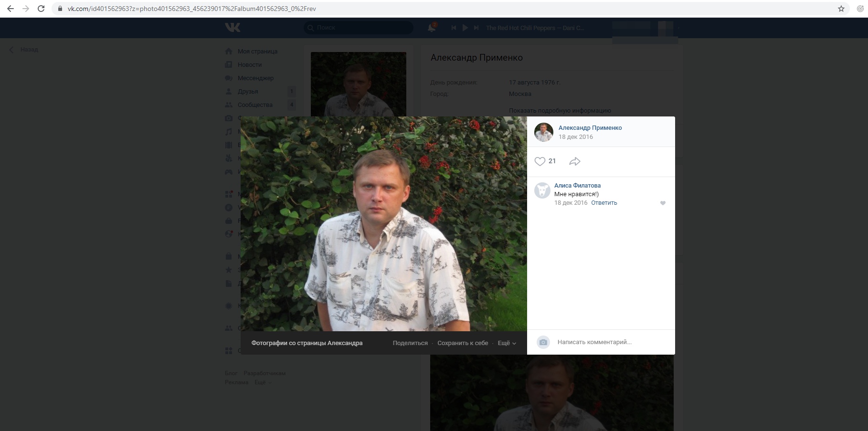Open the author name Александр Применко in the photo panel
This screenshot has width=868, height=431.
590,128
